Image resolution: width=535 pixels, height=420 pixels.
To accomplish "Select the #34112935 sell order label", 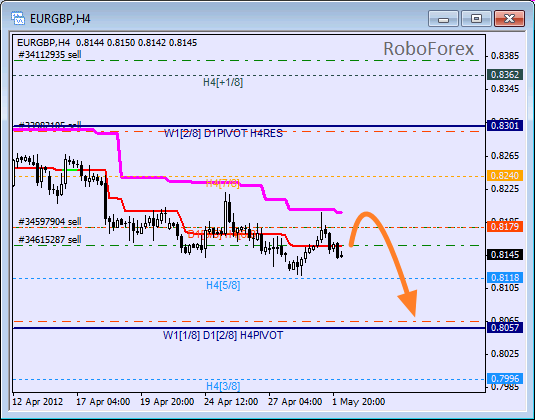I will coord(50,55).
